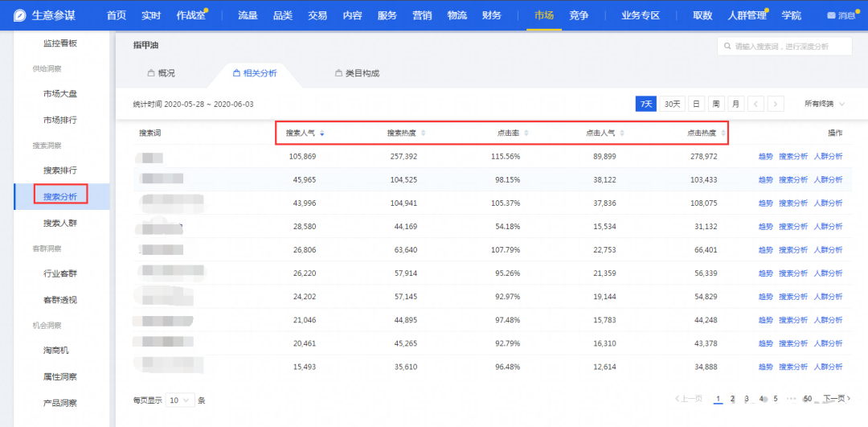Open the 业务专区 menu
The height and width of the screenshot is (427, 868).
[641, 15]
